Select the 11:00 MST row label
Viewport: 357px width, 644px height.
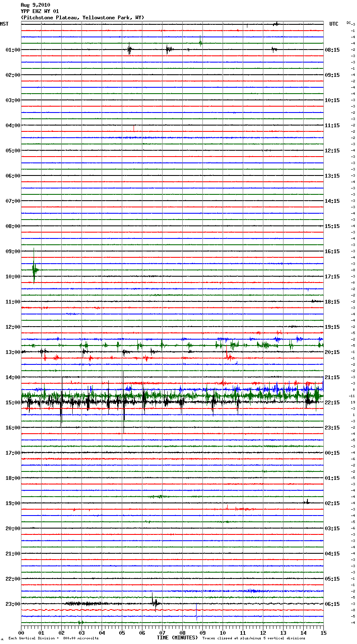coord(13,302)
